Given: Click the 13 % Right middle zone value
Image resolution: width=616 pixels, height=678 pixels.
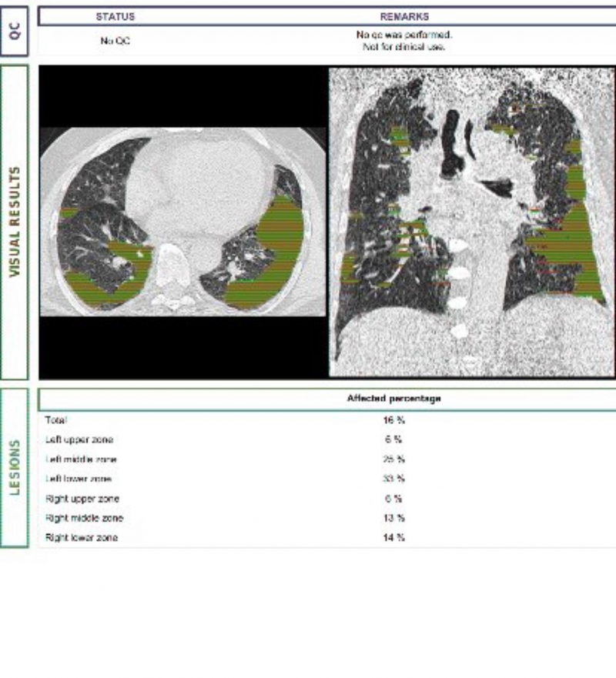Looking at the screenshot, I should tap(393, 518).
